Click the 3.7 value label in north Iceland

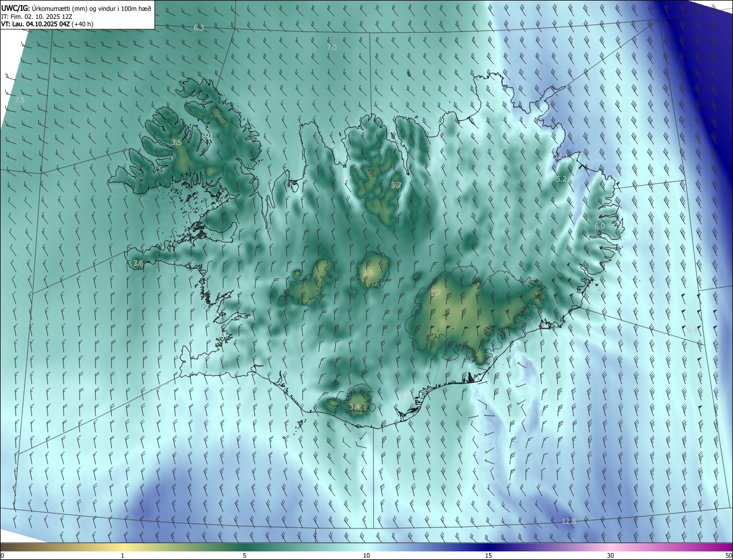396,185
